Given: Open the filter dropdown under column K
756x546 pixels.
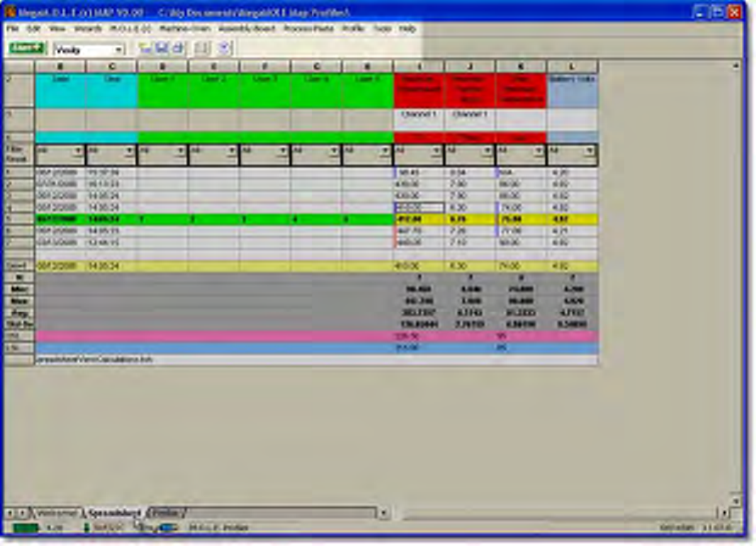Looking at the screenshot, I should coord(538,151).
